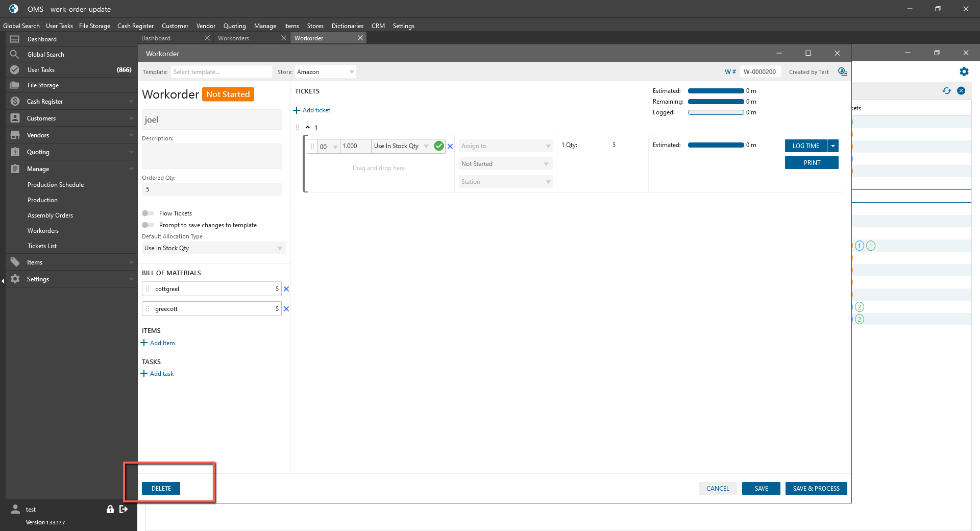The height and width of the screenshot is (531, 980).
Task: Click the LOG TIME button
Action: [806, 146]
